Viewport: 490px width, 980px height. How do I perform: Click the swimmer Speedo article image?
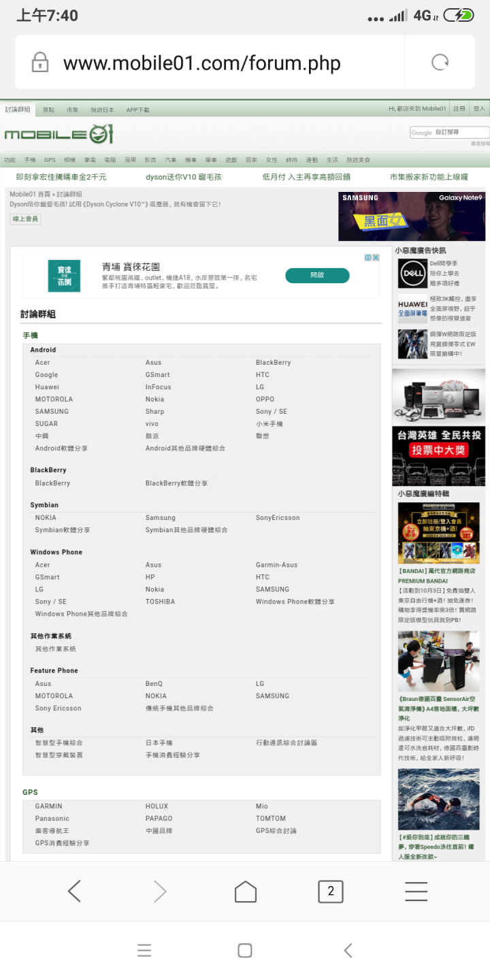click(x=438, y=800)
